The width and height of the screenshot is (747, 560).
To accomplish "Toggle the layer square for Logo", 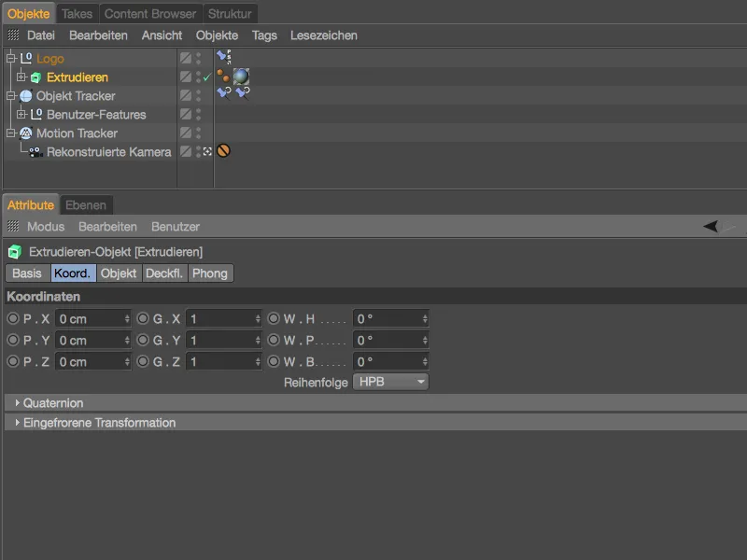I will coord(186,59).
